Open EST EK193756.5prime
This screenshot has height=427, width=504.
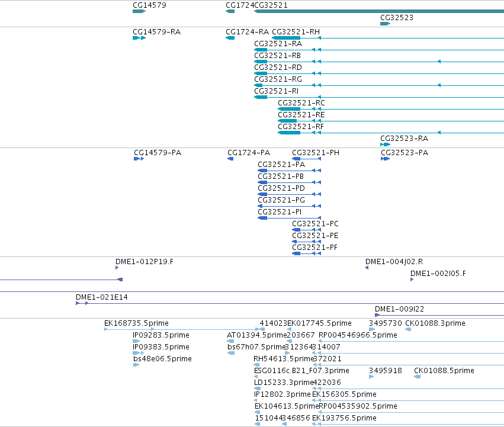pos(344,419)
